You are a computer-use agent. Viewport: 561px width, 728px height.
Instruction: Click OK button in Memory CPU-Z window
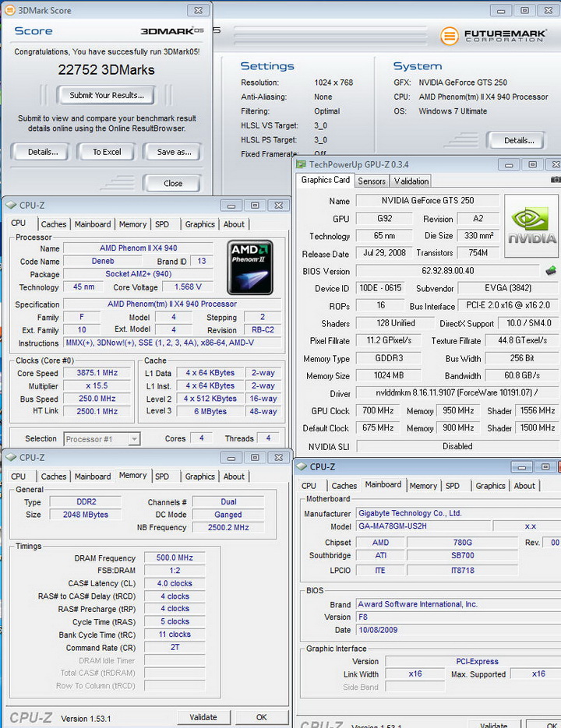262,717
